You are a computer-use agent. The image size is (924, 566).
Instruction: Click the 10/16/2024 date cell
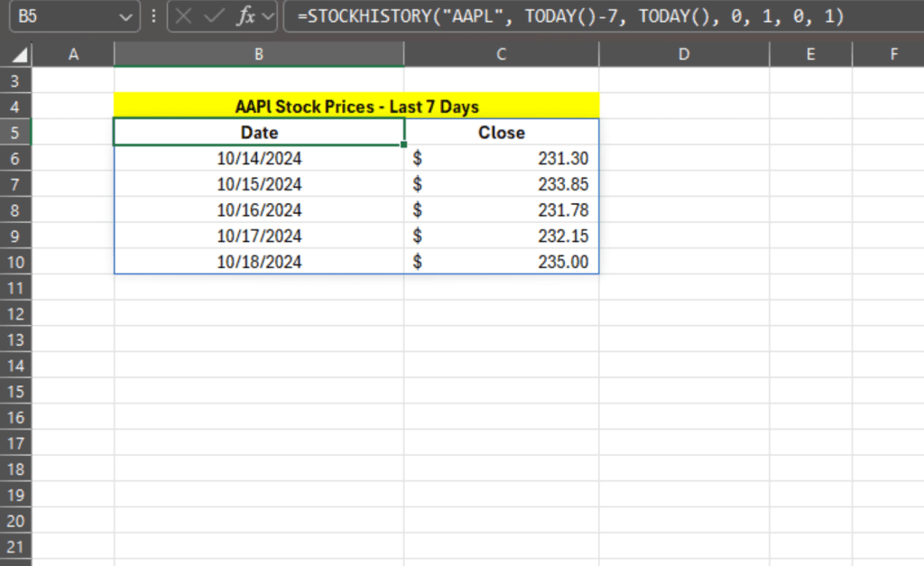[x=259, y=210]
